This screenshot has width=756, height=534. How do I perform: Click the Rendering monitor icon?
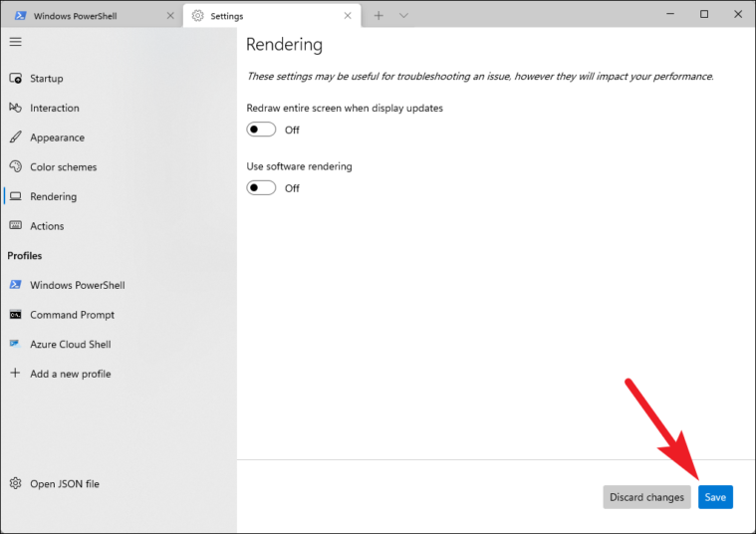[x=15, y=196]
